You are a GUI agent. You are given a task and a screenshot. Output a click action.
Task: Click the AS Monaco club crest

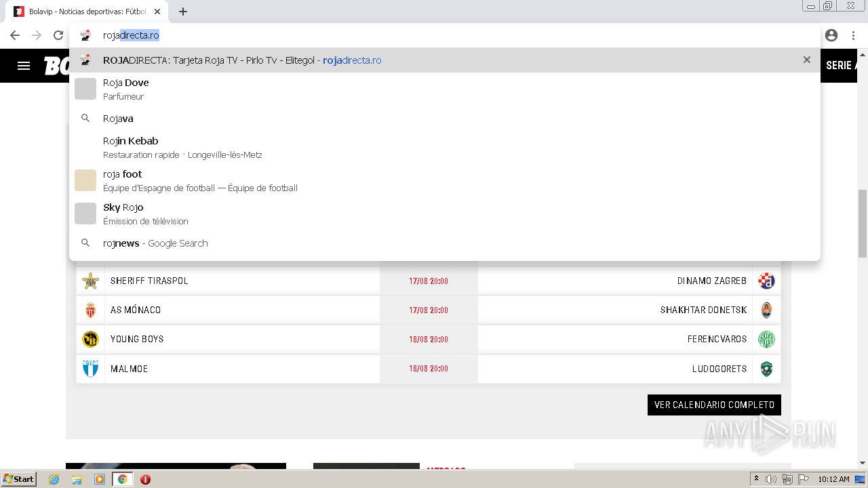click(x=90, y=310)
